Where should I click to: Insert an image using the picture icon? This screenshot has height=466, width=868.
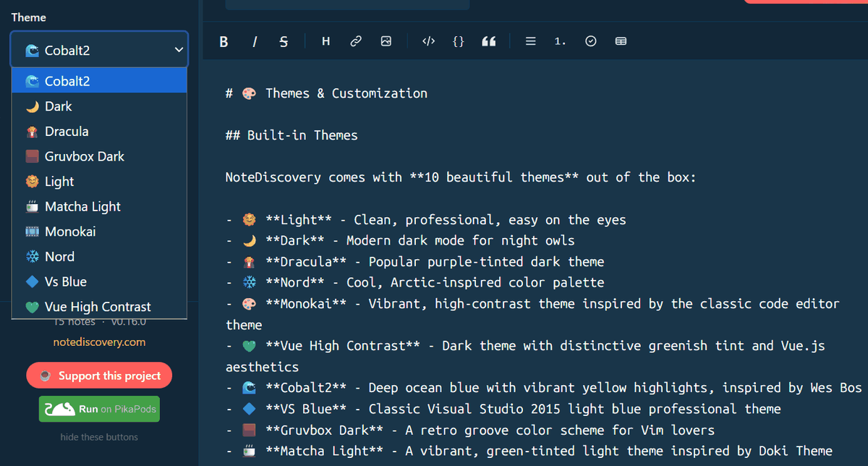coord(386,42)
